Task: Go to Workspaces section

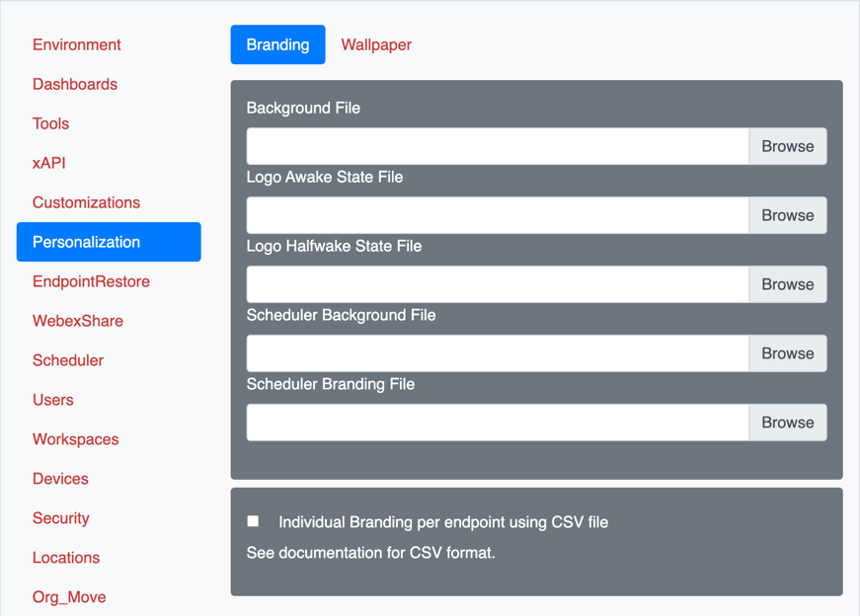Action: [76, 439]
